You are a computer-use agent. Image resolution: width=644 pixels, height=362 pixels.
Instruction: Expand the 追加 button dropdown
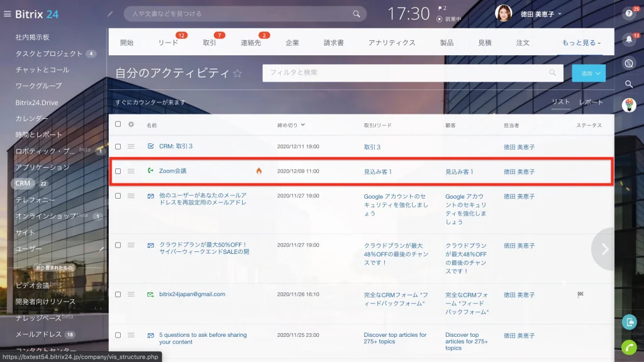[597, 74]
